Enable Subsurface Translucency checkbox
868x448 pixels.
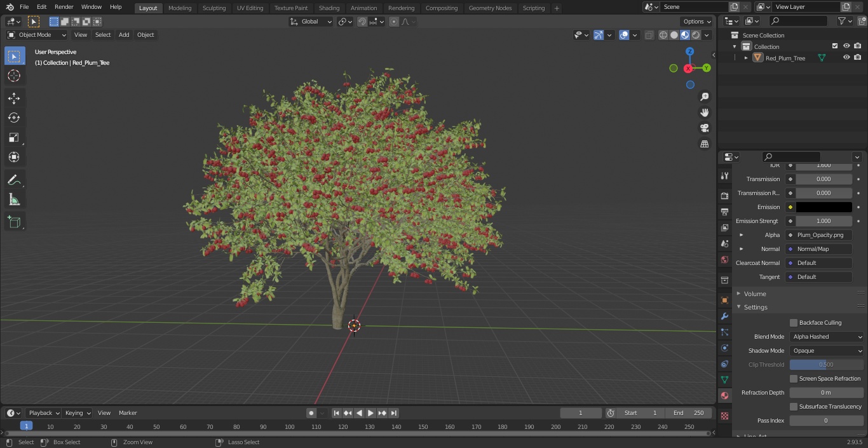click(794, 407)
